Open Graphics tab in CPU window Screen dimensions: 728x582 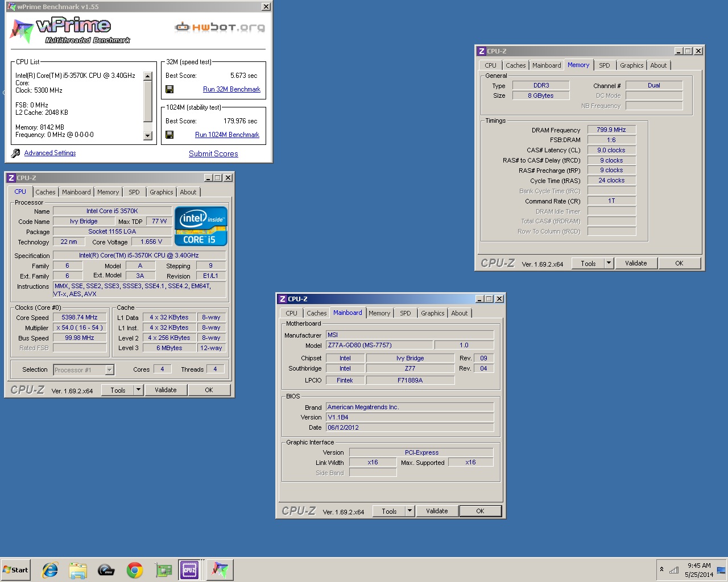[162, 192]
